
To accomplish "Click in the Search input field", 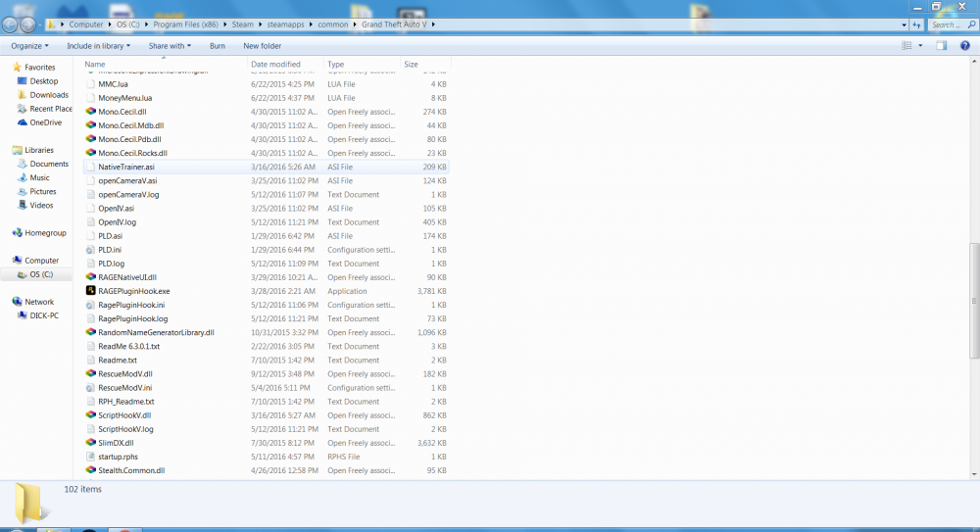I will pos(947,24).
